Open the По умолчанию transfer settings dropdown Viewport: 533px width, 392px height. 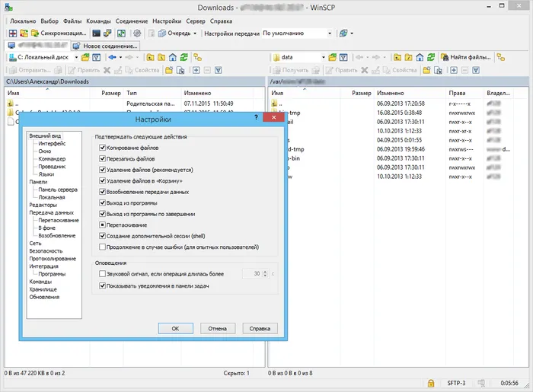(329, 33)
